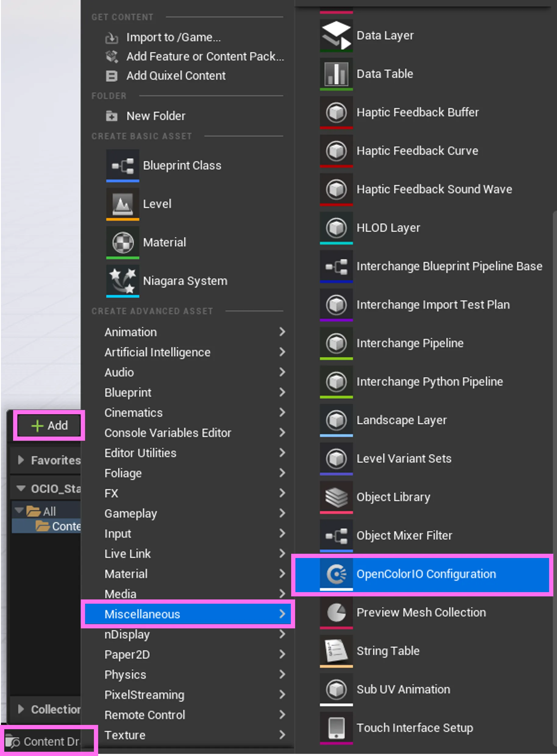Image resolution: width=557 pixels, height=756 pixels.
Task: Click the OpenColorIO Configuration icon
Action: [336, 574]
